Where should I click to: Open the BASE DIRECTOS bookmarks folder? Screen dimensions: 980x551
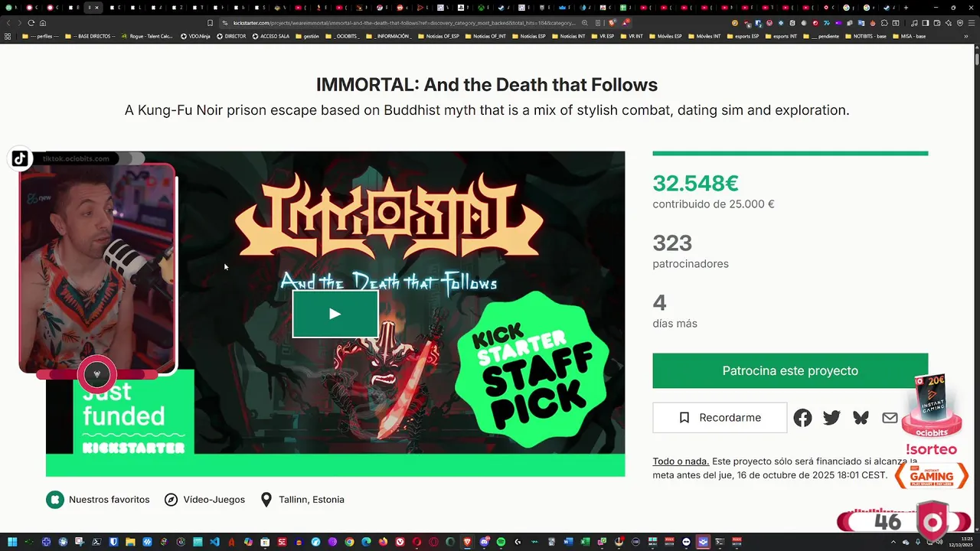point(89,36)
